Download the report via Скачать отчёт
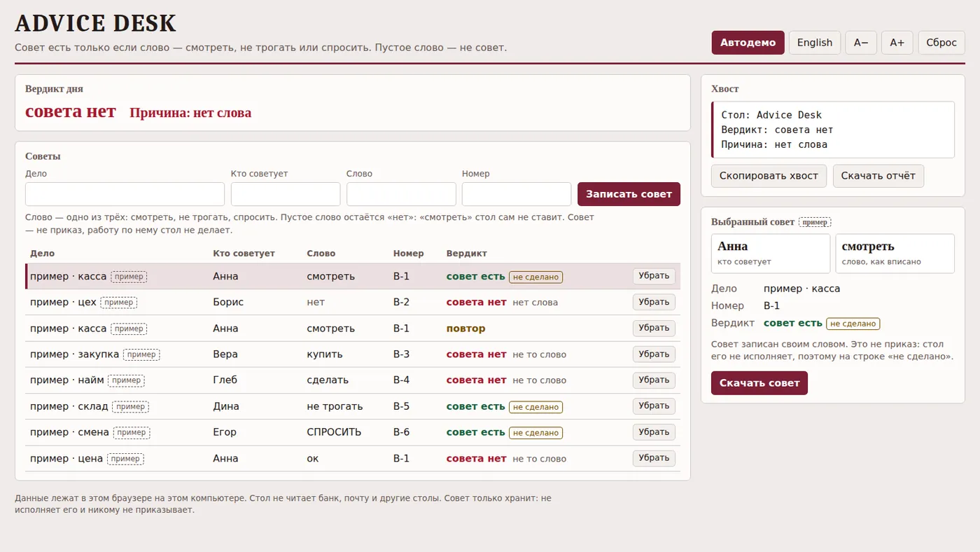 (x=878, y=176)
